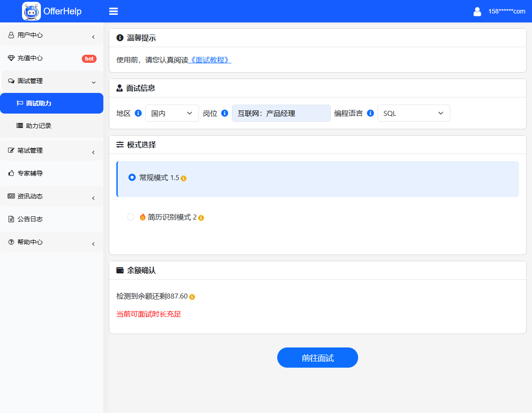Open the 《面试教程》 link
532x413 pixels.
coord(210,60)
